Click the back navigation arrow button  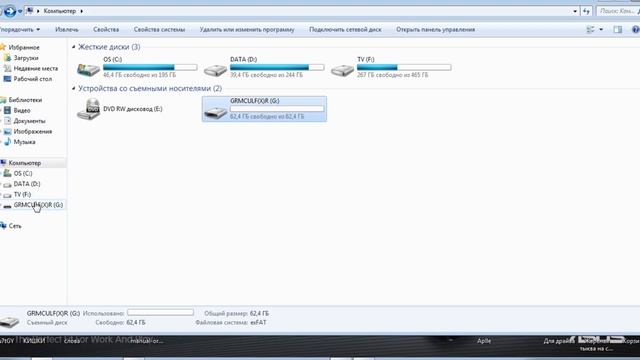[x=9, y=11]
